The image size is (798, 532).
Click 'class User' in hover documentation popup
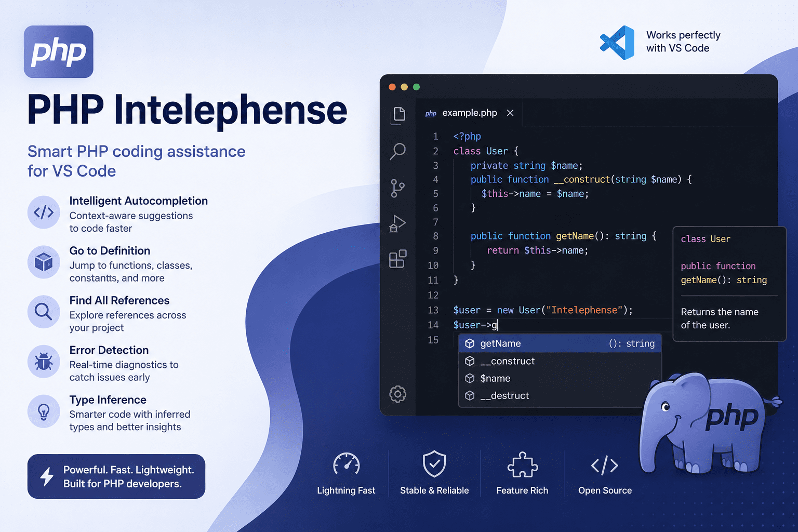(x=706, y=239)
